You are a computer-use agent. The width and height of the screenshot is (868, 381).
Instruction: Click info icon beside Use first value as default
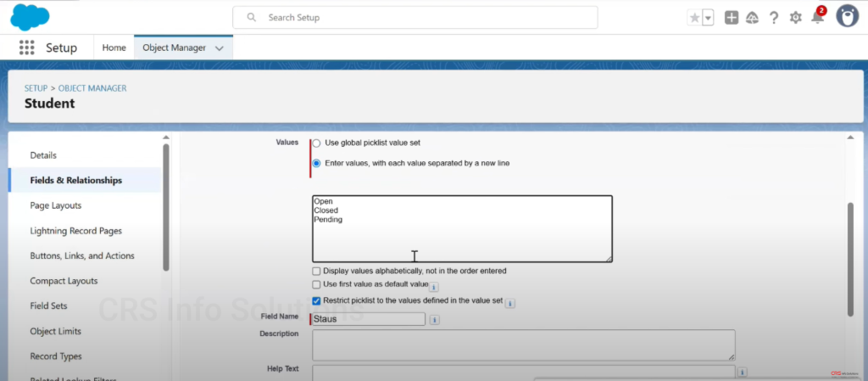[x=434, y=287]
